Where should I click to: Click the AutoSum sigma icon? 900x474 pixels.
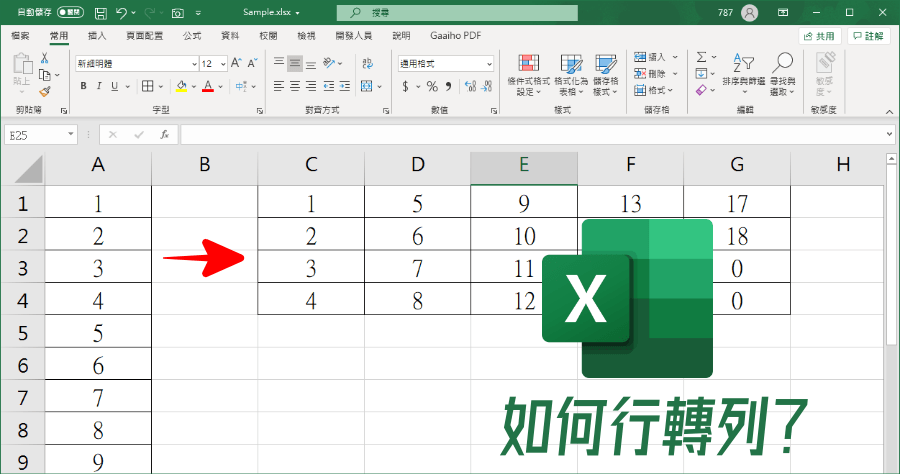pyautogui.click(x=701, y=57)
